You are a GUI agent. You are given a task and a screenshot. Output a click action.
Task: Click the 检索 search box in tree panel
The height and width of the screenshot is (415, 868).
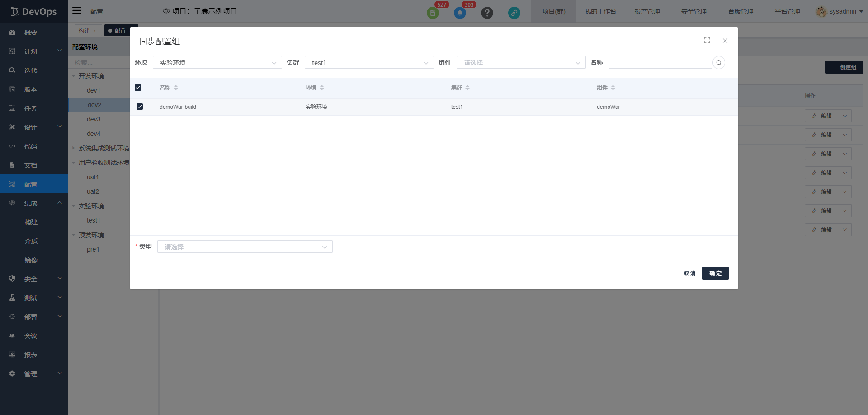pos(99,62)
